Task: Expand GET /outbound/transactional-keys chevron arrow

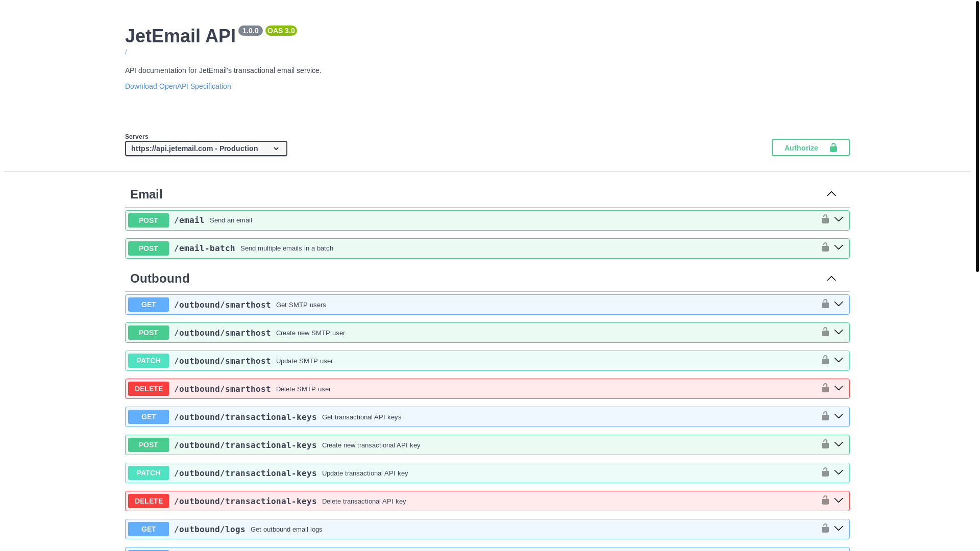Action: 839,416
